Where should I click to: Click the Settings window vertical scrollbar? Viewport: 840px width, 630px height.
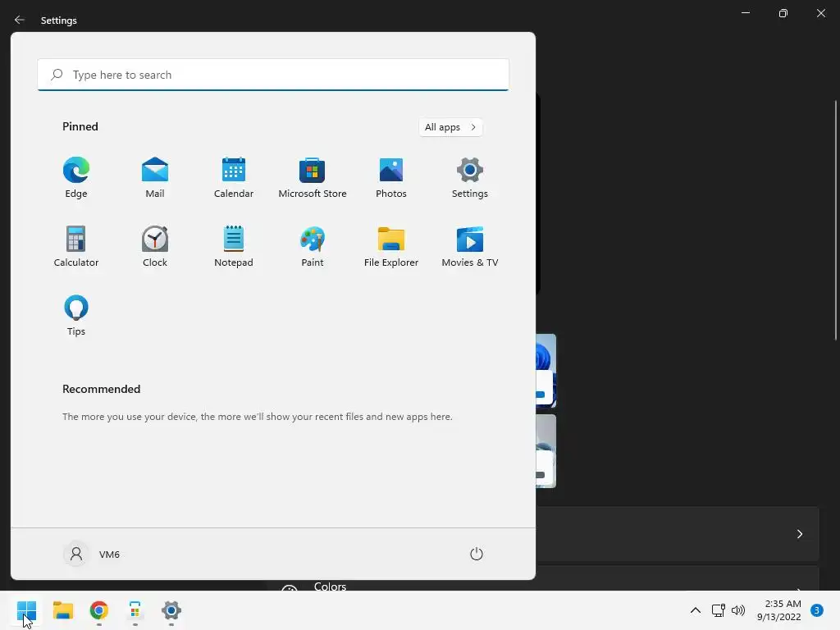tap(836, 220)
